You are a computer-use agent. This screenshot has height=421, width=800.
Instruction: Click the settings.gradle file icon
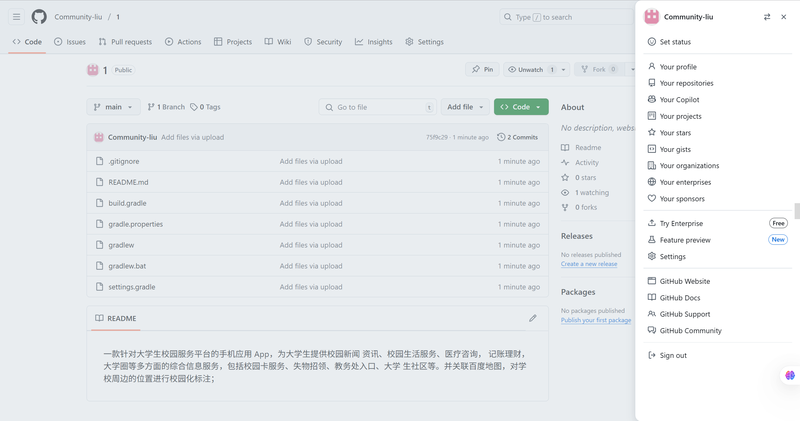pos(99,287)
